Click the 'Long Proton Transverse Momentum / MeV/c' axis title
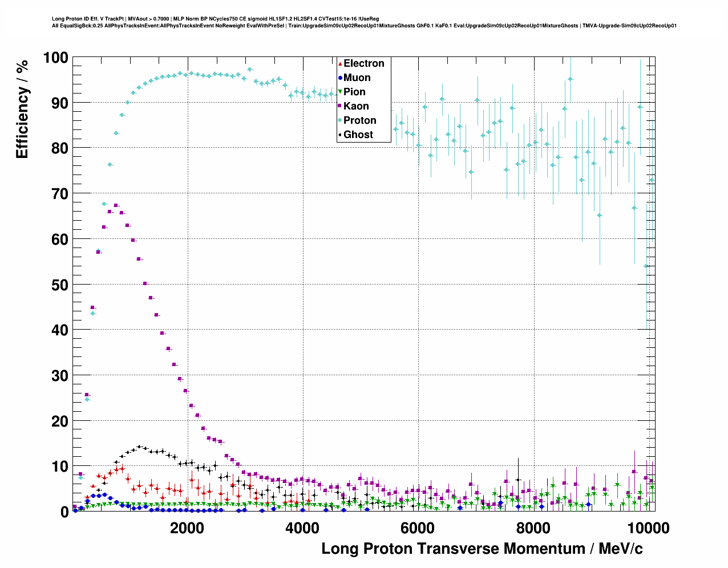 point(482,549)
